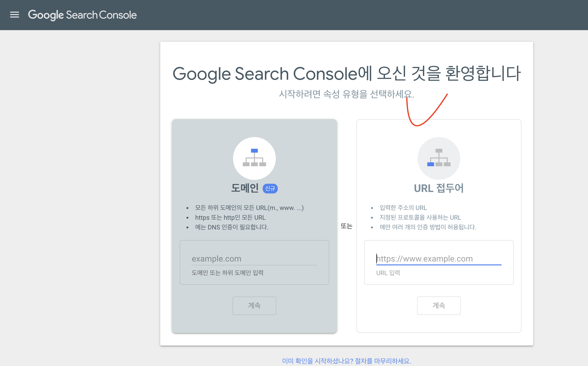
Task: Click the '도메인 또는 하위 도메인 입력' helper label
Action: [x=227, y=273]
